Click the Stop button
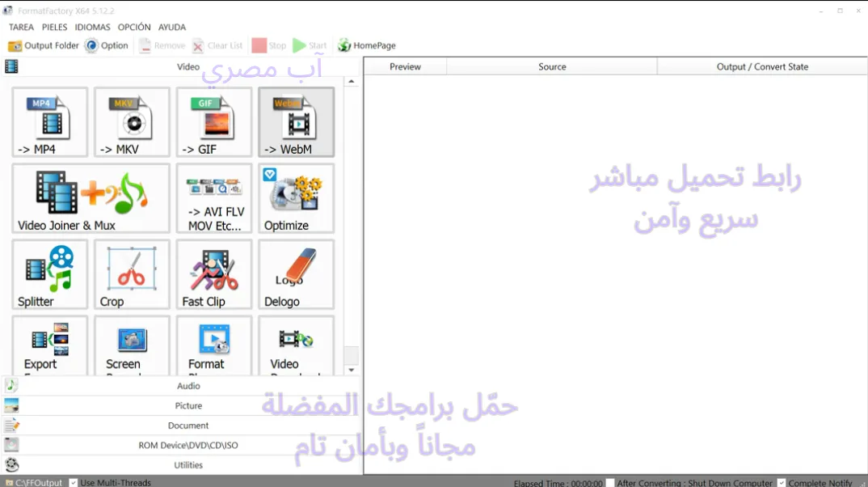Screen dimensions: 868x487 pyautogui.click(x=269, y=45)
